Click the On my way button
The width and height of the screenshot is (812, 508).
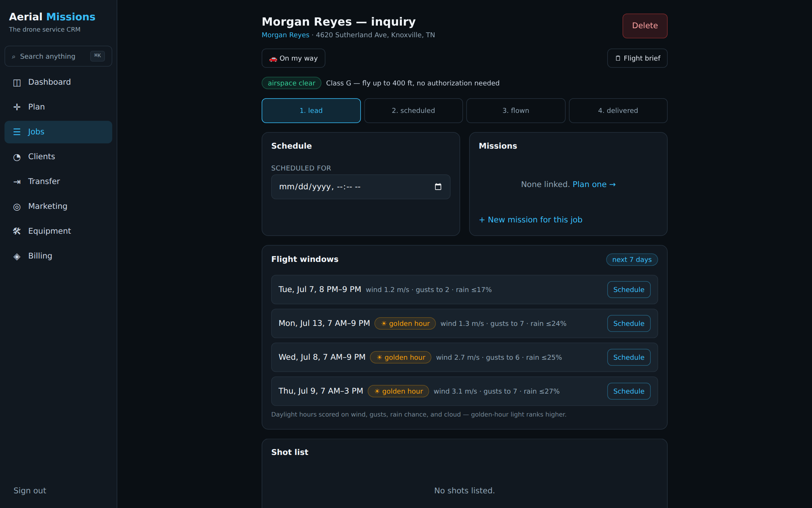(x=293, y=58)
